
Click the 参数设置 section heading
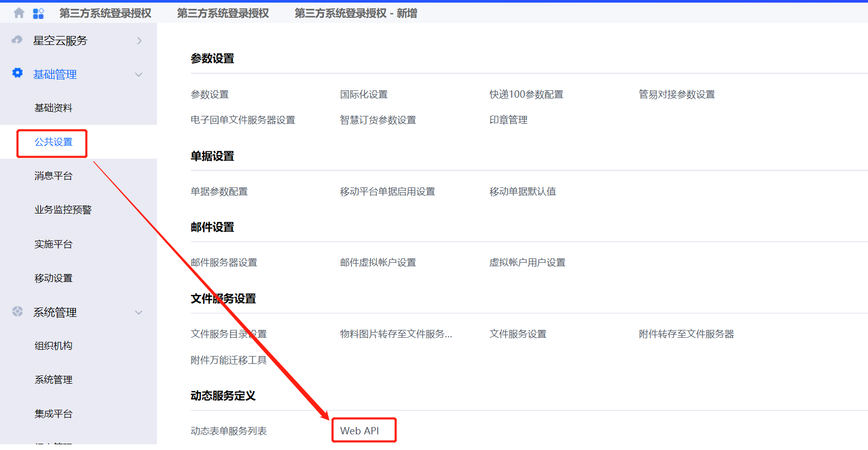pos(212,58)
